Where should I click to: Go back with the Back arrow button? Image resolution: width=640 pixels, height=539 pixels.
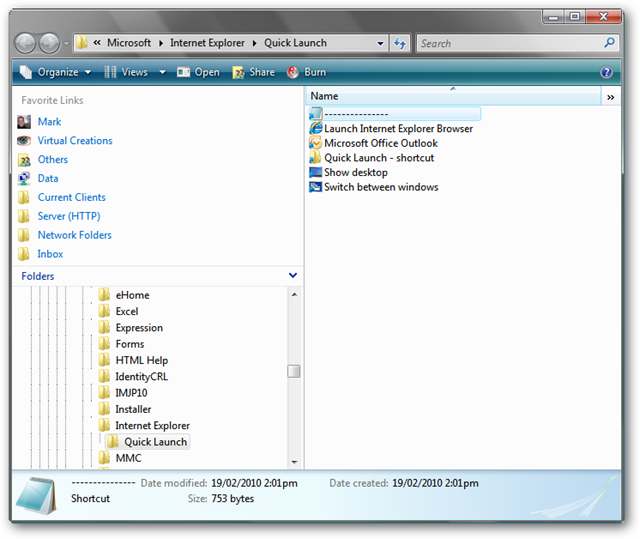pos(25,43)
